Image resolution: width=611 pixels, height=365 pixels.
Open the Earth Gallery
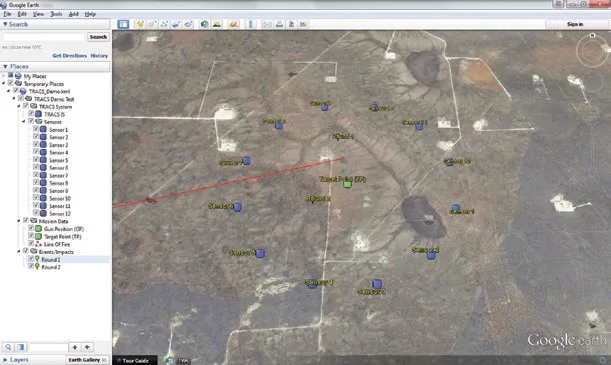87,360
